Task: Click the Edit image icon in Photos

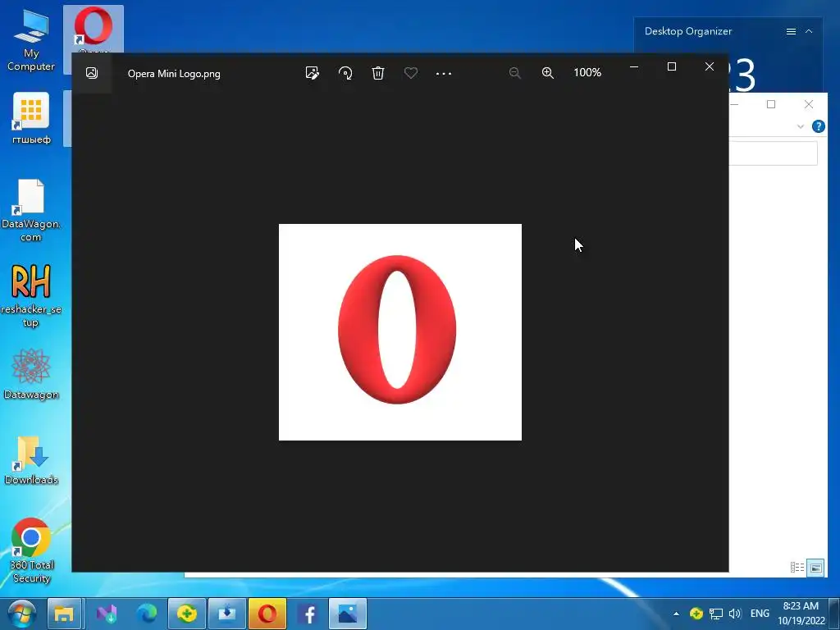Action: pos(312,73)
